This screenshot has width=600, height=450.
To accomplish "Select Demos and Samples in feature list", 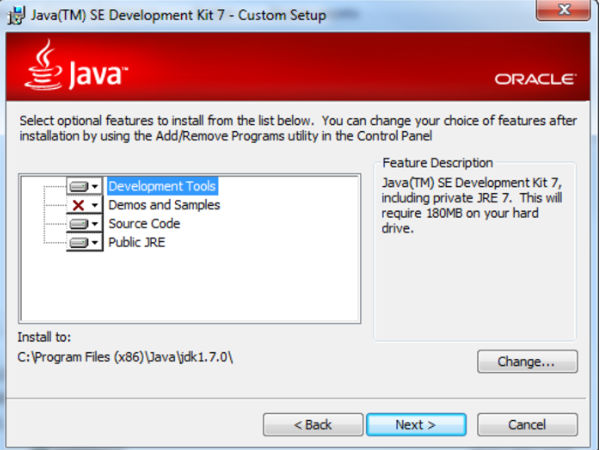I will (164, 205).
